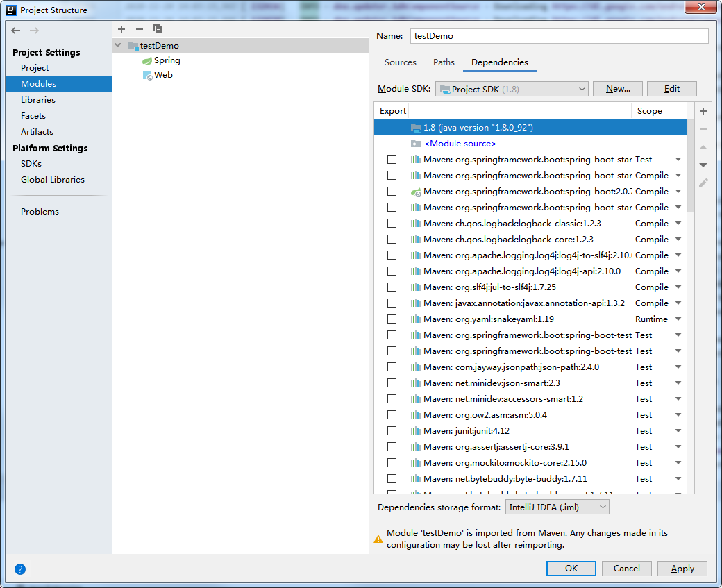
Task: Remove the selected module with the minus icon
Action: click(x=140, y=29)
